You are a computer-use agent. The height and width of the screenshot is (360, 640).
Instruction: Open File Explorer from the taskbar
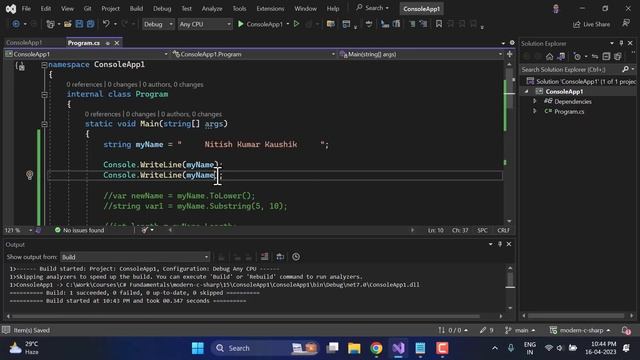pyautogui.click(x=354, y=348)
